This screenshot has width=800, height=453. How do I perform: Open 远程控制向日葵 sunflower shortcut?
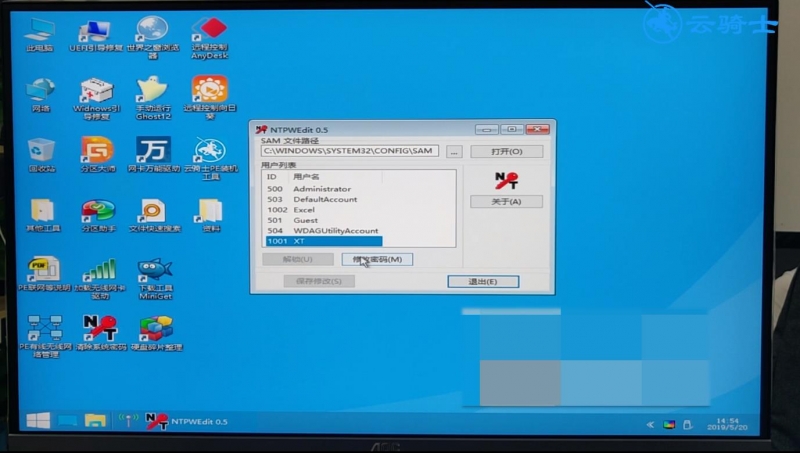click(x=210, y=98)
